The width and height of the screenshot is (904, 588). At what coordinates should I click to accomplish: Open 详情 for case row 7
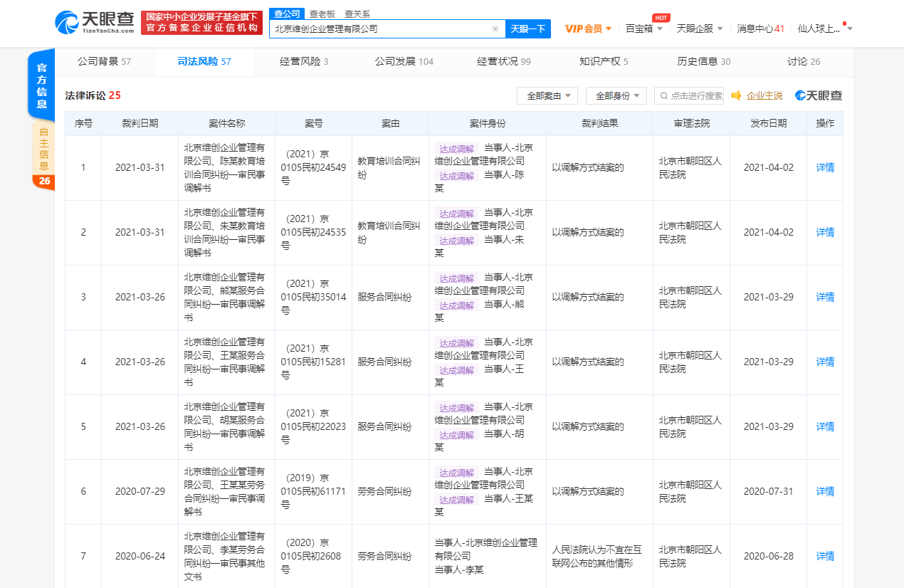[x=825, y=556]
